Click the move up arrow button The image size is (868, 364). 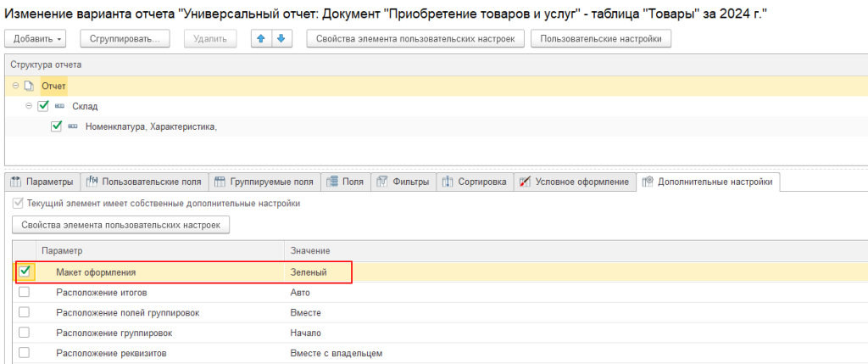pyautogui.click(x=263, y=39)
